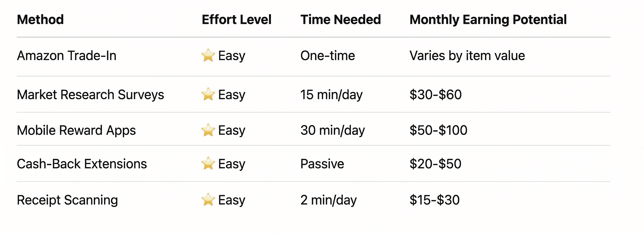Screen dimensions: 644x233
Task: Click the Time Needed column header
Action: click(340, 20)
